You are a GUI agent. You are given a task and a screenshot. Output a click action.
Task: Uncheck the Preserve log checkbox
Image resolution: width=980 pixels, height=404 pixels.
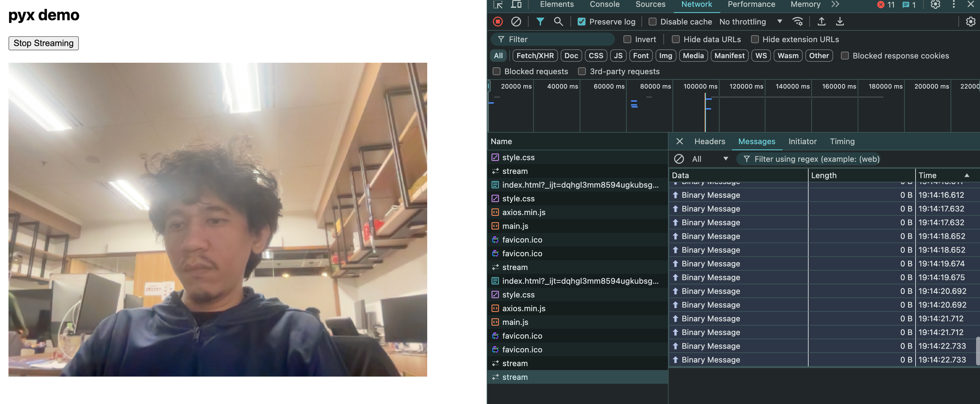581,21
